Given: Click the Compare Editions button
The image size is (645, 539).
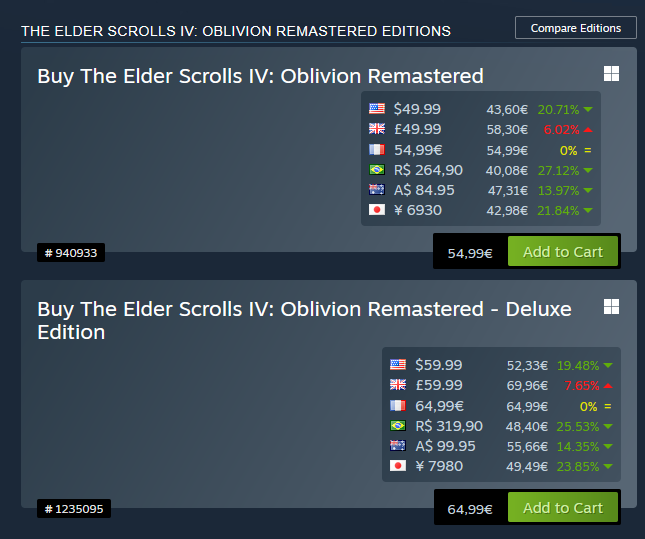Looking at the screenshot, I should click(575, 28).
